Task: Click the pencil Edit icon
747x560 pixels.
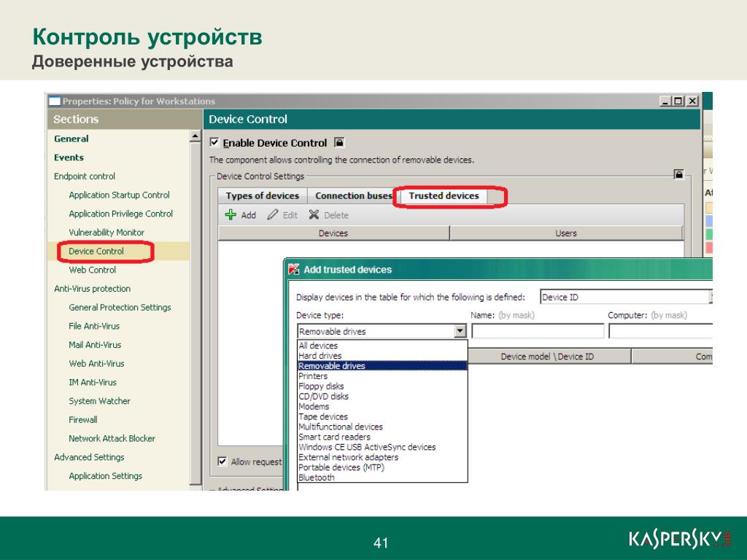Action: (x=273, y=215)
